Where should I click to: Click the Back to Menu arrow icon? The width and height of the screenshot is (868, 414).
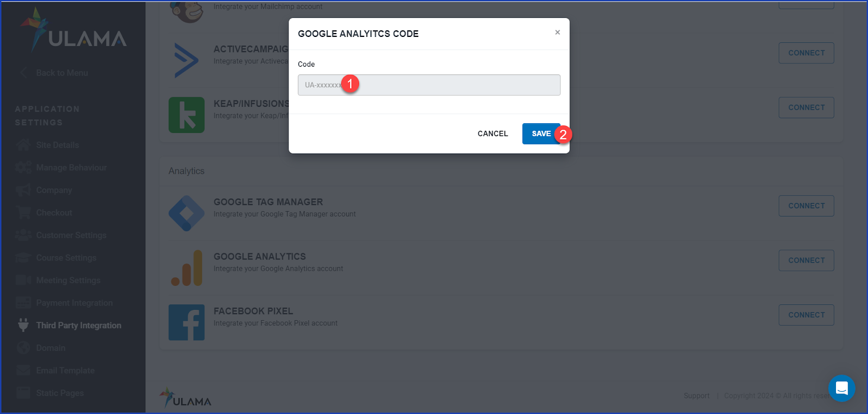pyautogui.click(x=23, y=73)
